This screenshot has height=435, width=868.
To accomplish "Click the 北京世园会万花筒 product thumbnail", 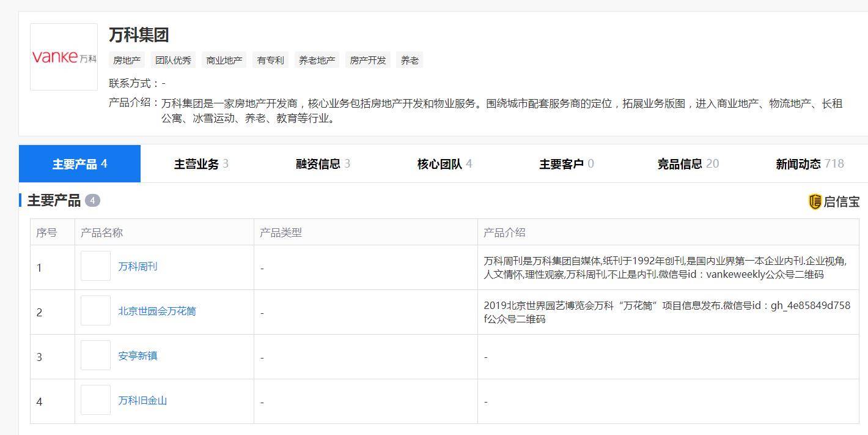I will click(95, 311).
